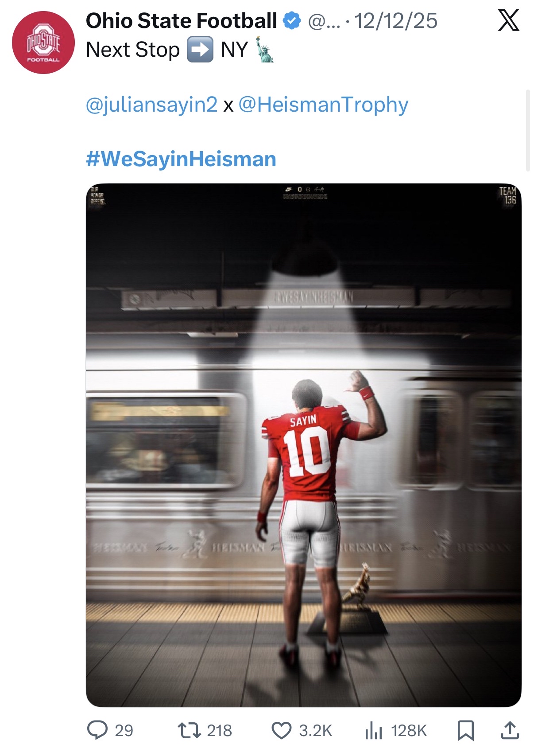This screenshot has width=534, height=756.
Task: Follow the #WeSayinHeisman hashtag link
Action: (x=181, y=159)
